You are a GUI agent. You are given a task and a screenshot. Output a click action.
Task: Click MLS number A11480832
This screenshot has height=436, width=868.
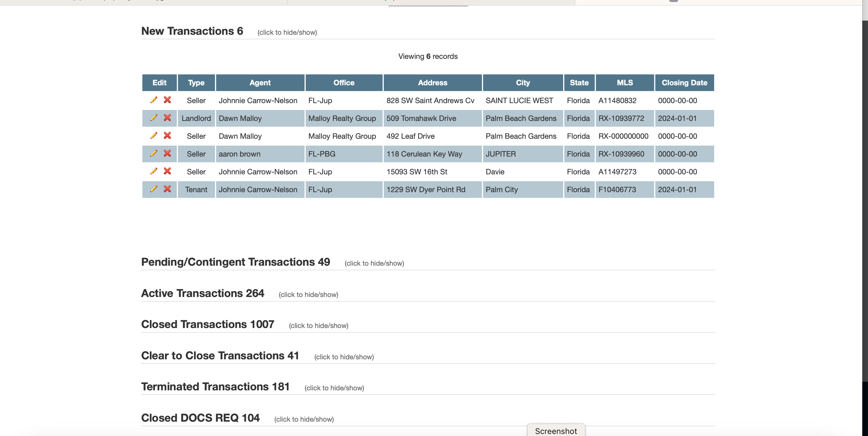[x=617, y=101]
